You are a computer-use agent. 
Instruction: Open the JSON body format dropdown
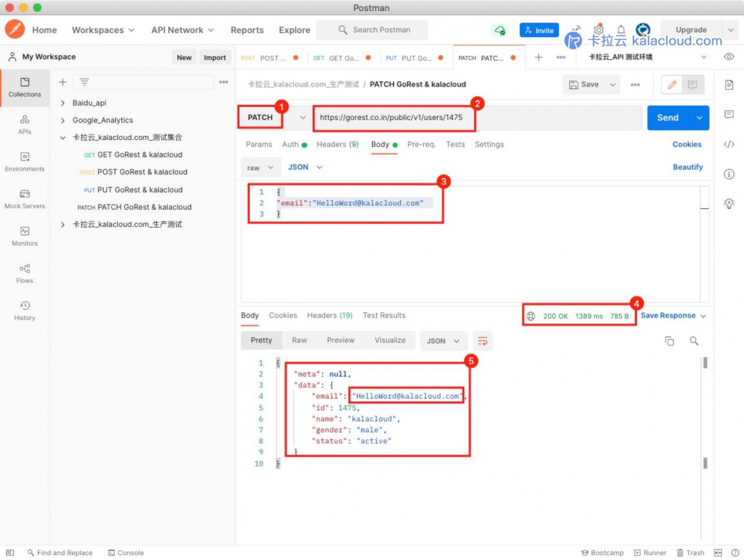pyautogui.click(x=305, y=167)
